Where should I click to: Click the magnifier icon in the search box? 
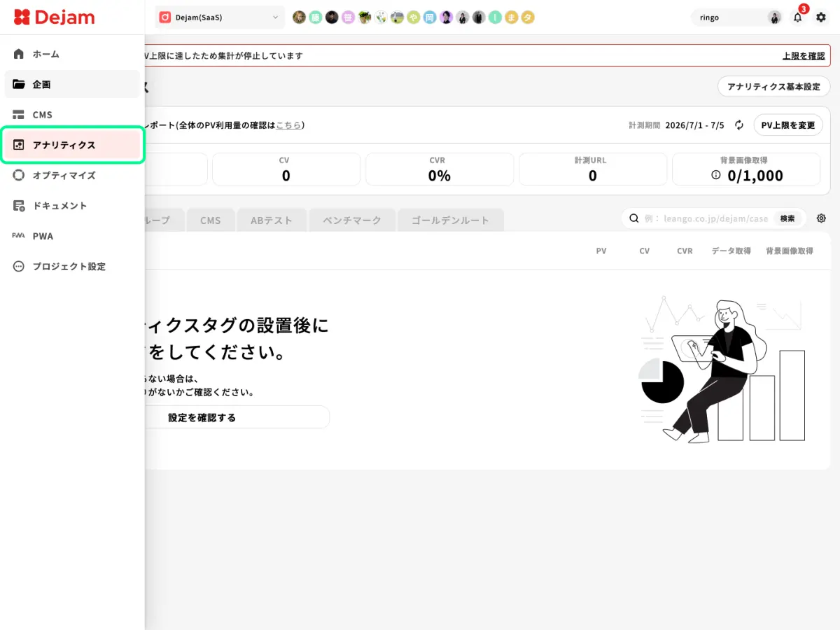click(633, 218)
